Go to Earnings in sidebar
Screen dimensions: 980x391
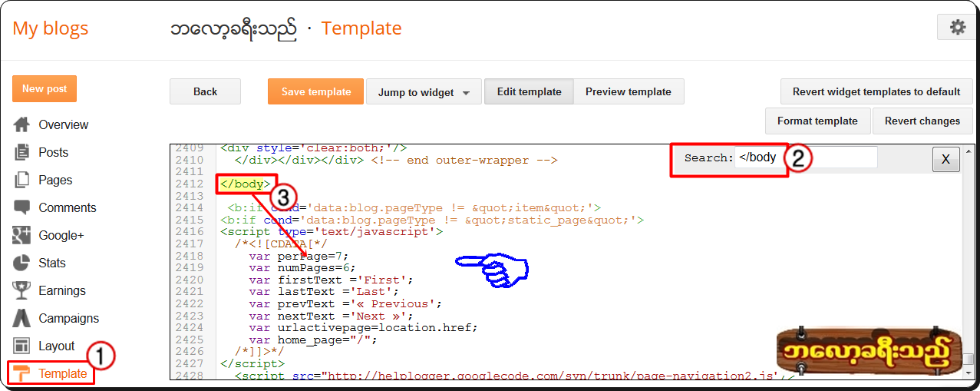(x=62, y=290)
